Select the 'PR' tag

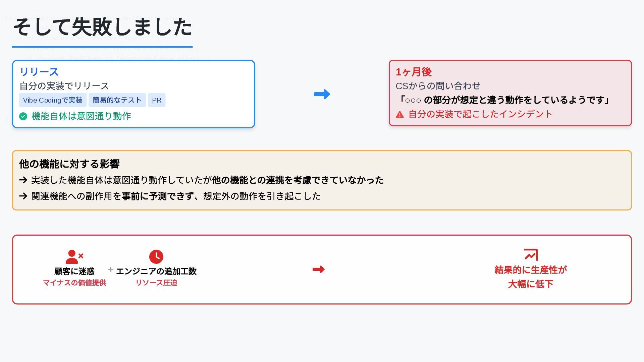[157, 100]
